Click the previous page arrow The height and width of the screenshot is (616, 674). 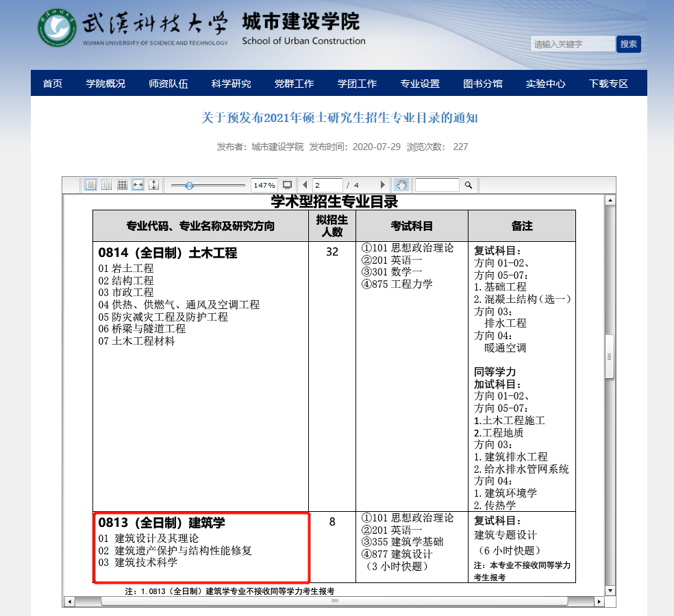[305, 184]
